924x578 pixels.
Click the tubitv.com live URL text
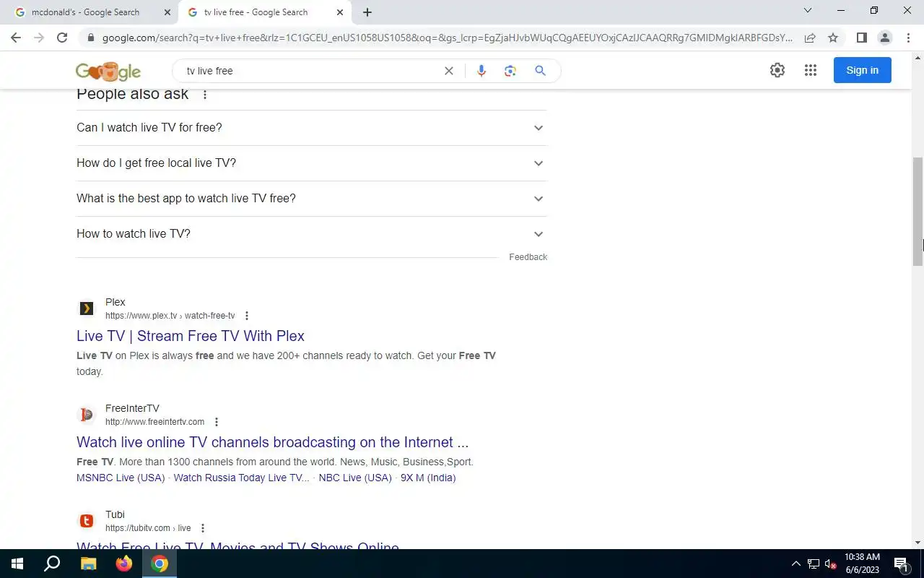(148, 528)
